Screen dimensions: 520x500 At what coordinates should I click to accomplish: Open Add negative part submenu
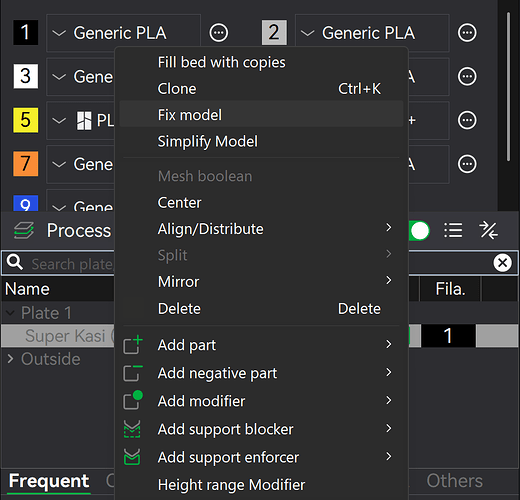pos(261,373)
